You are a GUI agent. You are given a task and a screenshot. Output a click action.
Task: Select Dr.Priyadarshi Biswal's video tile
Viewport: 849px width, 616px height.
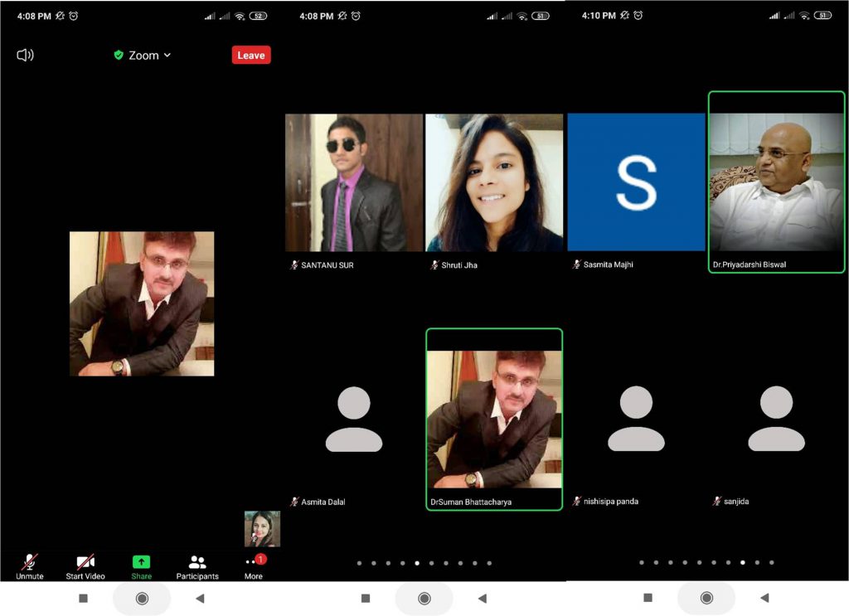777,182
